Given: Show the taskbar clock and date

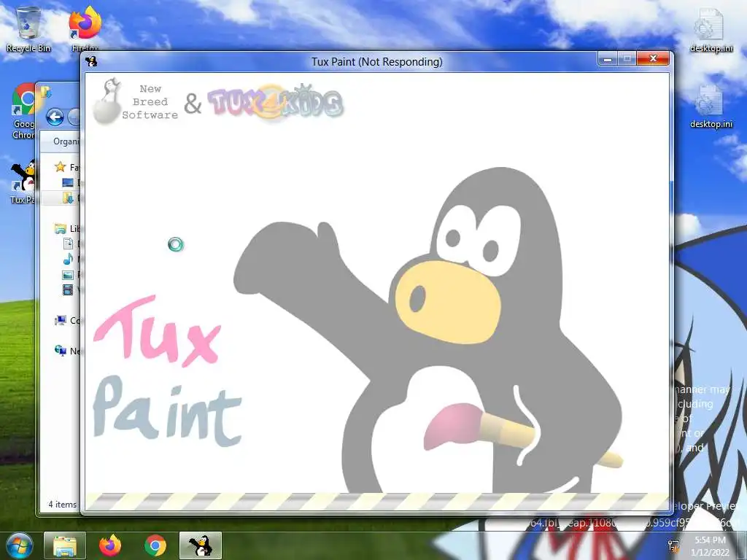Looking at the screenshot, I should (710, 546).
